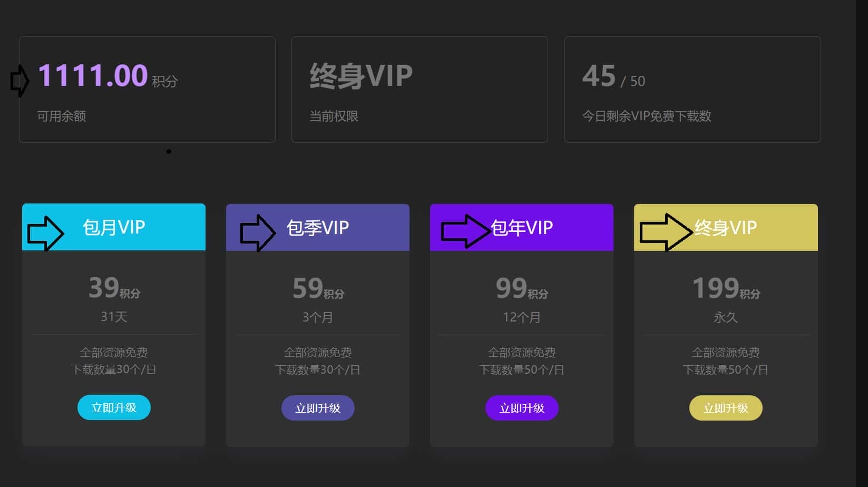Upgrade to 包年VIP with purple 立即升级 button
868x487 pixels.
point(522,408)
